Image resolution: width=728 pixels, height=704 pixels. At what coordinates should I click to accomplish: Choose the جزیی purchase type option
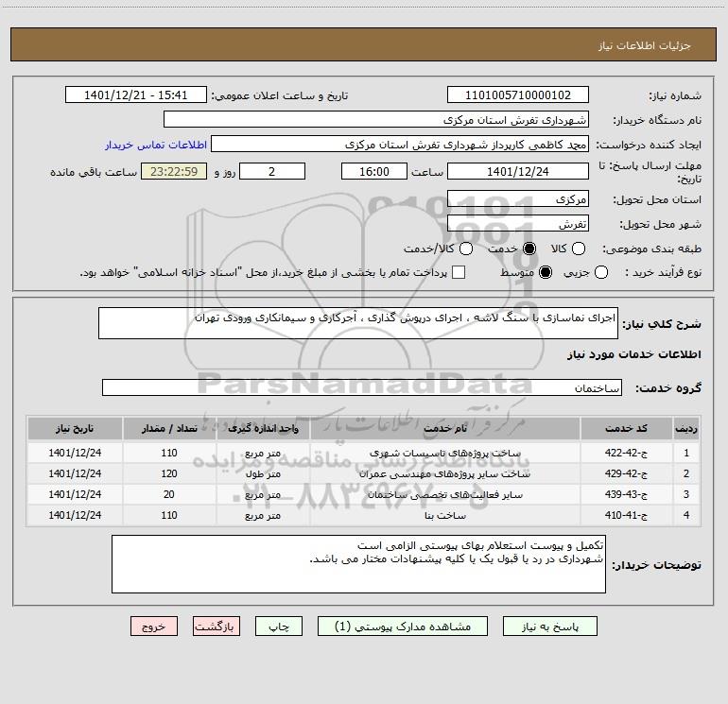(600, 272)
